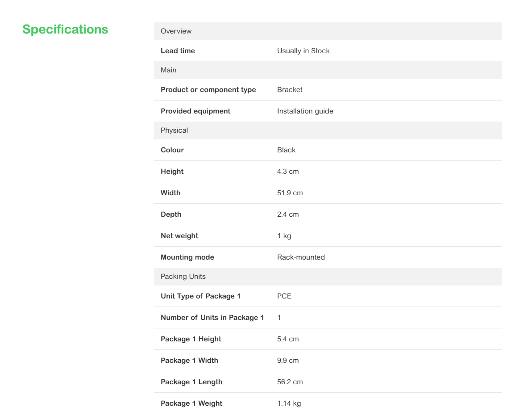Select the Bracket value text
This screenshot has width=532, height=416.
coord(290,90)
